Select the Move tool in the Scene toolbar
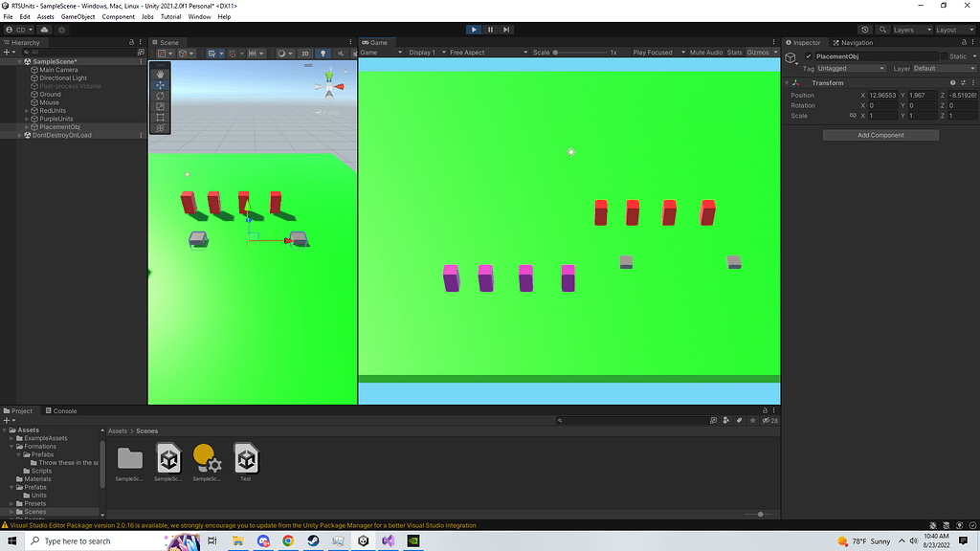 (162, 85)
